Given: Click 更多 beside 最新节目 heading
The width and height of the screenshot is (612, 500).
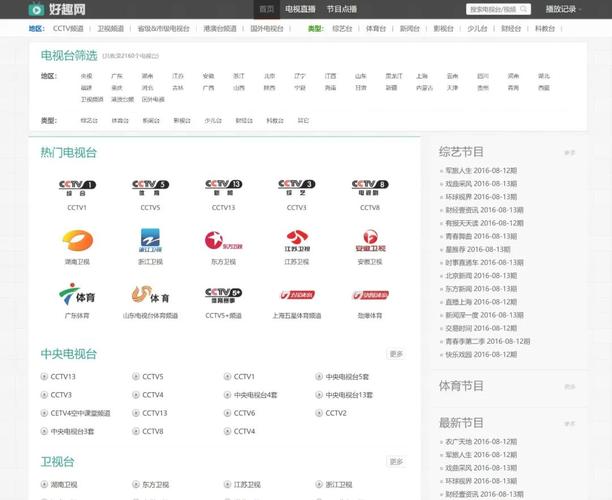Looking at the screenshot, I should coord(569,424).
